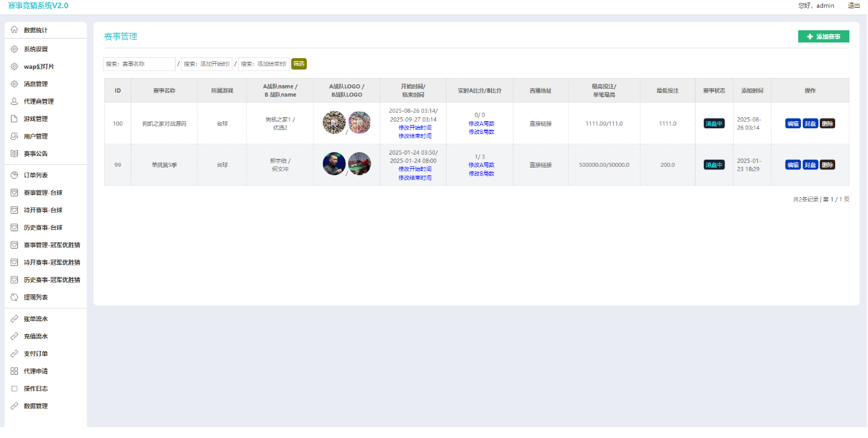Open 用户管理 in the sidebar
Viewport: 868px width, 438px height.
[x=35, y=136]
